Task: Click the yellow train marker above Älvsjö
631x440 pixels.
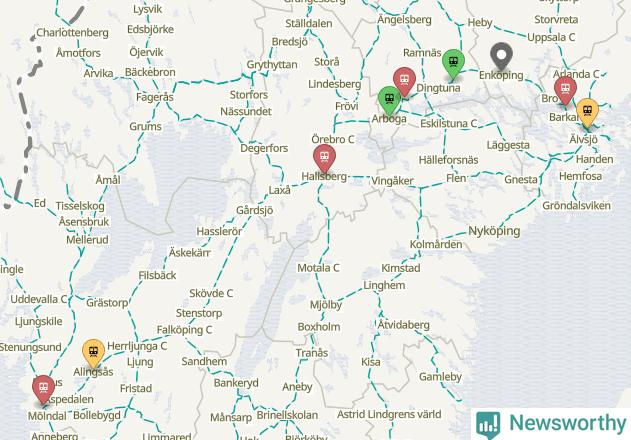Action: coord(588,112)
